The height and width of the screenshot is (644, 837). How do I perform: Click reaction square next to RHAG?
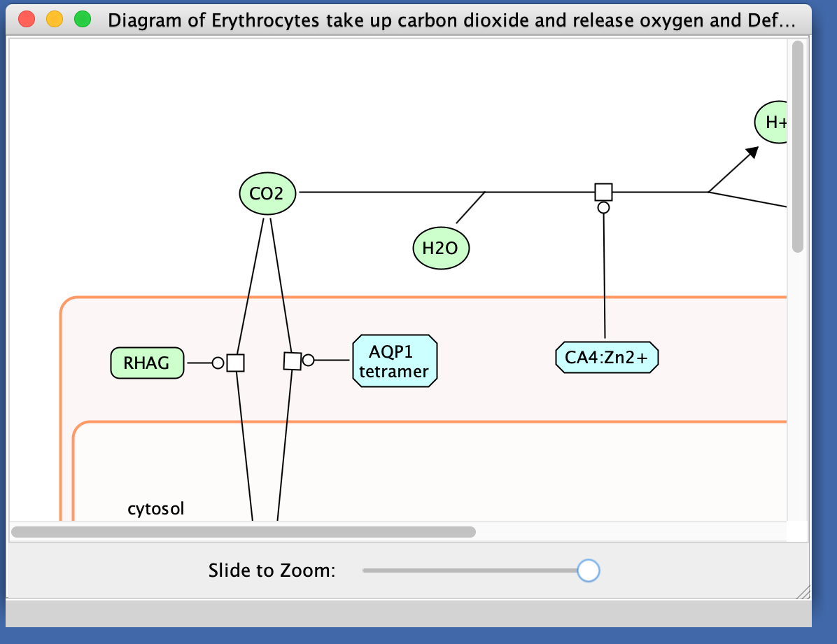[236, 363]
